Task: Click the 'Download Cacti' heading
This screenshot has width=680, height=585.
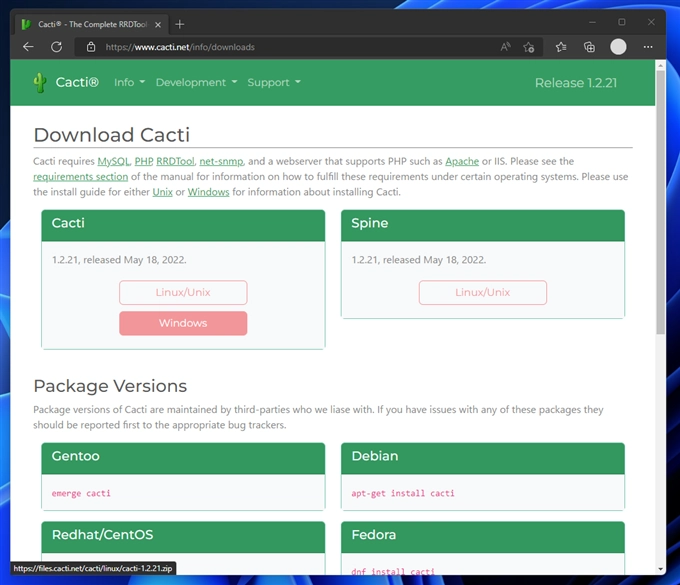Action: pyautogui.click(x=112, y=135)
